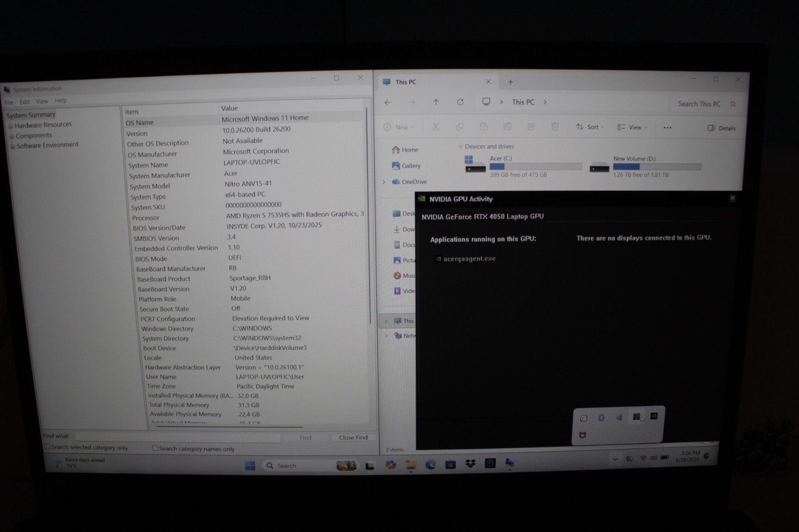Open OneDrive in the navigation pane

click(409, 182)
